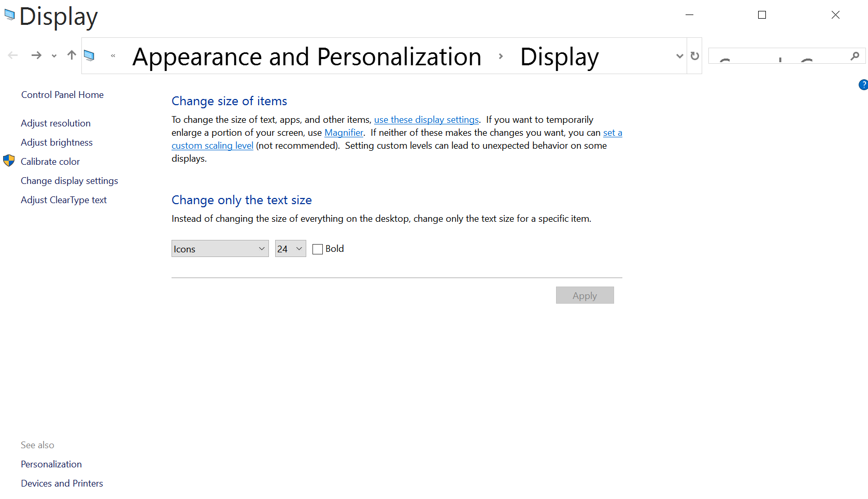Viewport: 868px width, 499px height.
Task: Open Calibrate color from the sidebar
Action: [50, 162]
